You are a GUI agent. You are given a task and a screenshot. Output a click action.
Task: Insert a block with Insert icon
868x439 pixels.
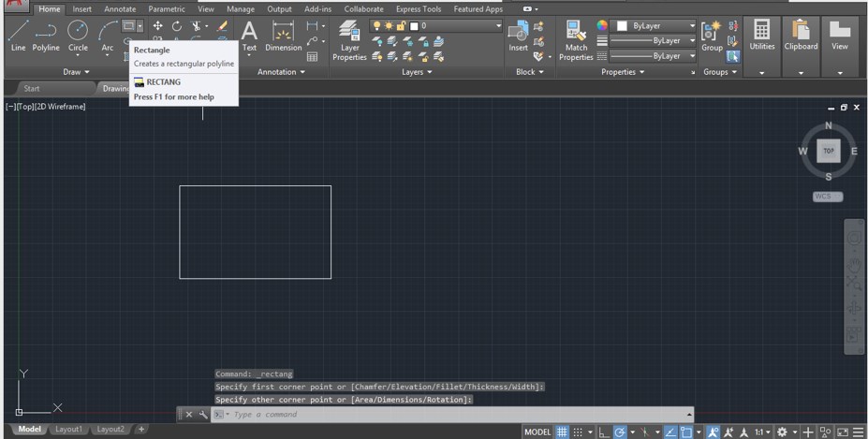click(518, 36)
